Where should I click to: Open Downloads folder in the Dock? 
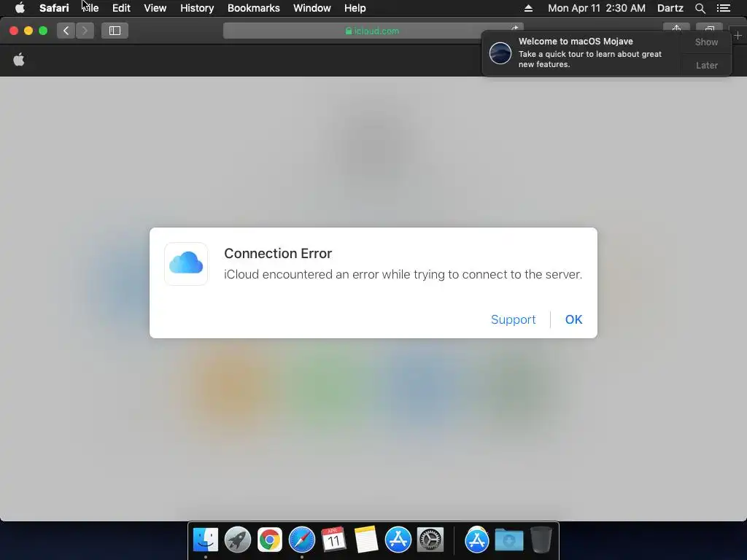coord(508,540)
